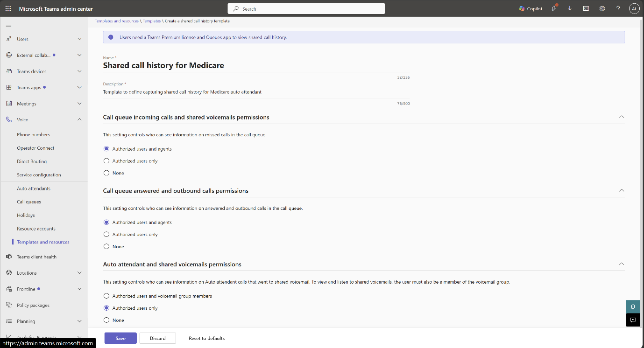Expand the External collaboration chevron

tap(79, 55)
